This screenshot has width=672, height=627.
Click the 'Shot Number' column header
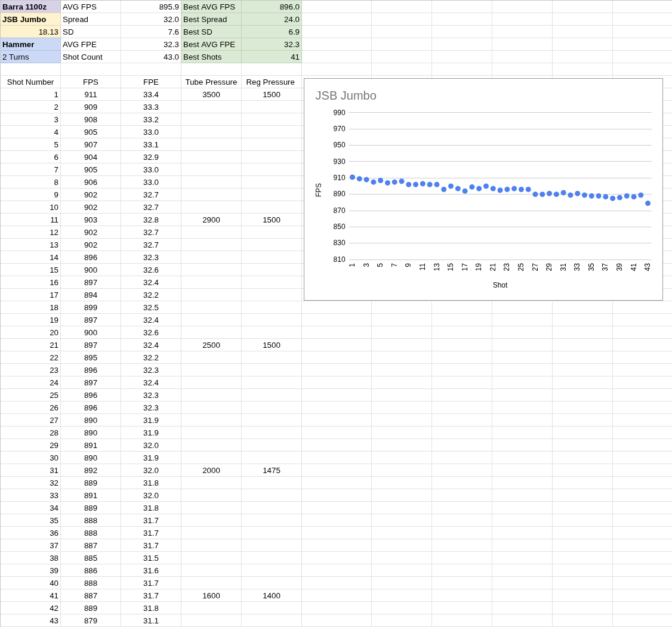[x=30, y=82]
